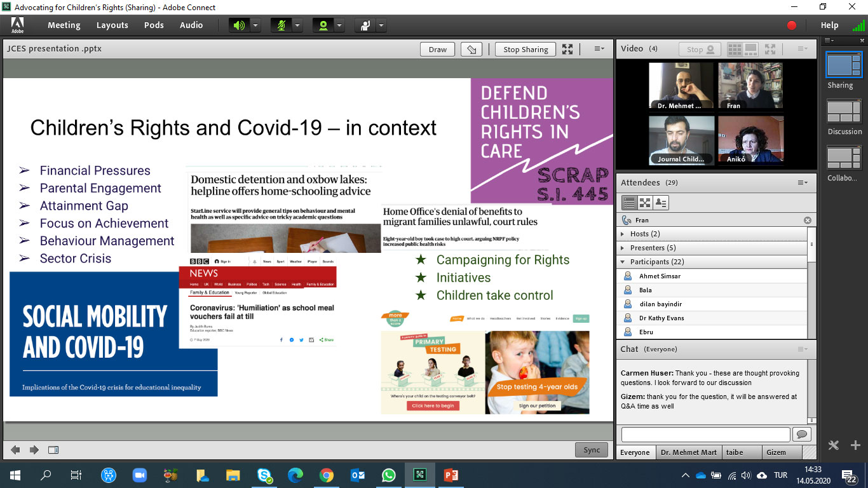Click the whiteboard pointer icon beside Draw
868x488 pixels.
[x=471, y=50]
